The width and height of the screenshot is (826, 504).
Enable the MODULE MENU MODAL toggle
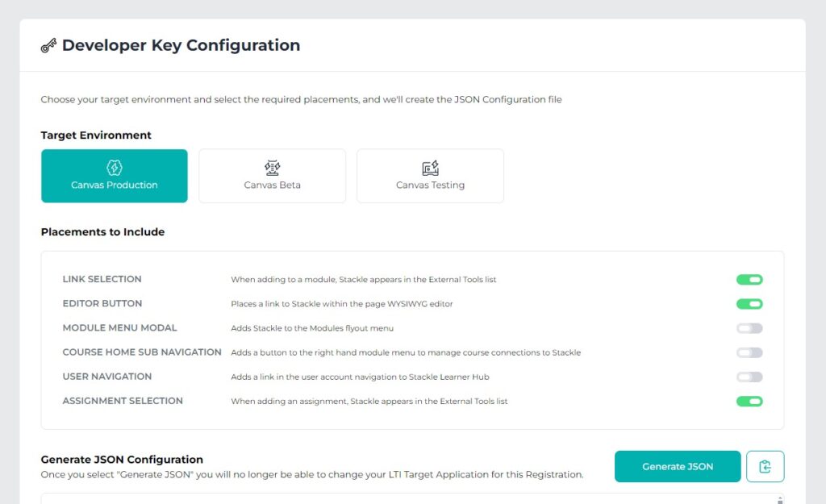(x=749, y=328)
